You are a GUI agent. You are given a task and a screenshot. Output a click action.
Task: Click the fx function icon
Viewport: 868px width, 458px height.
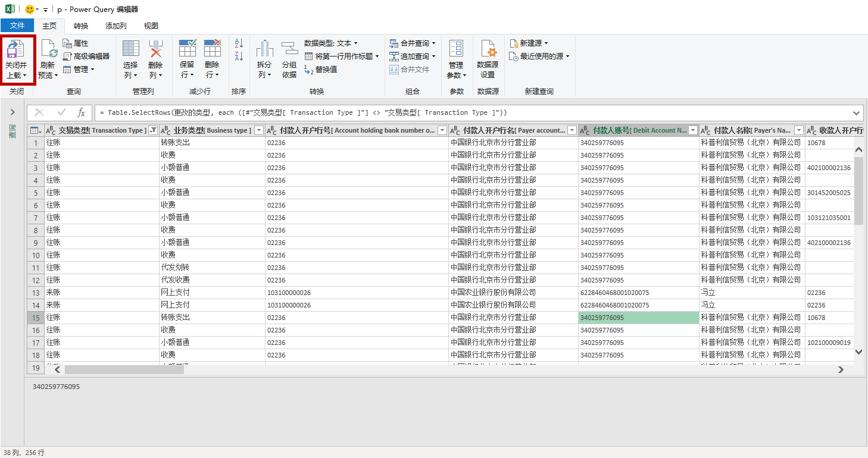click(x=82, y=112)
